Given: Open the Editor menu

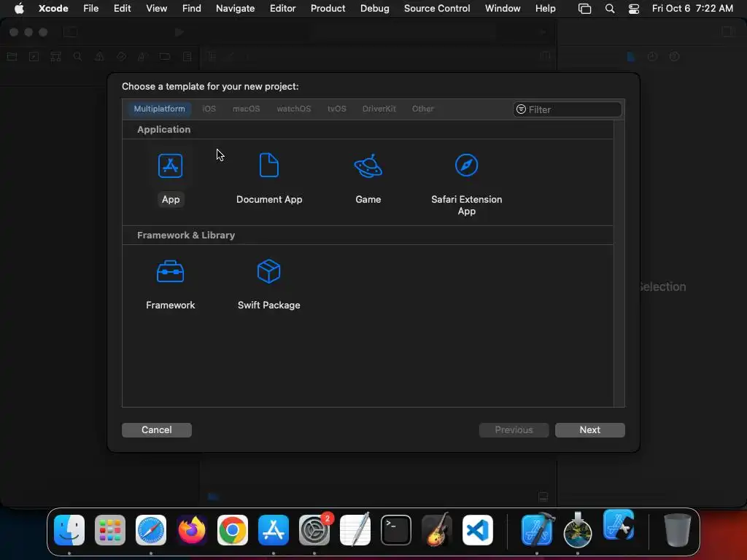Looking at the screenshot, I should (x=282, y=8).
